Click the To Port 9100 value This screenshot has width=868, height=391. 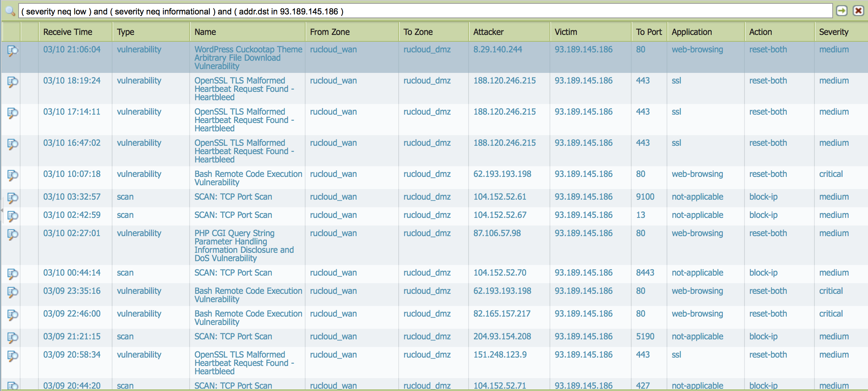pyautogui.click(x=645, y=197)
